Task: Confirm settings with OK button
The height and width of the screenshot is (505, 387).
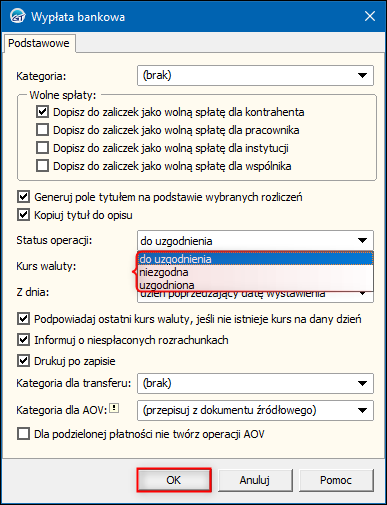Action: point(174,480)
